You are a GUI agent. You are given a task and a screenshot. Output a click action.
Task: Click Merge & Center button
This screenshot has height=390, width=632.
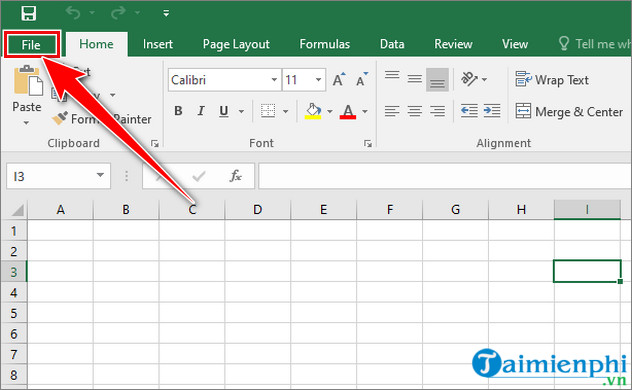(x=569, y=112)
